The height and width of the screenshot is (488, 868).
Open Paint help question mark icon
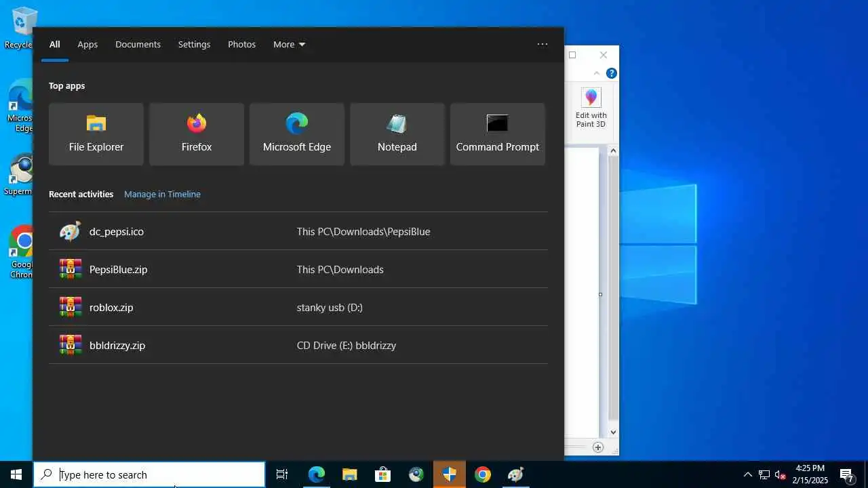[x=612, y=73]
